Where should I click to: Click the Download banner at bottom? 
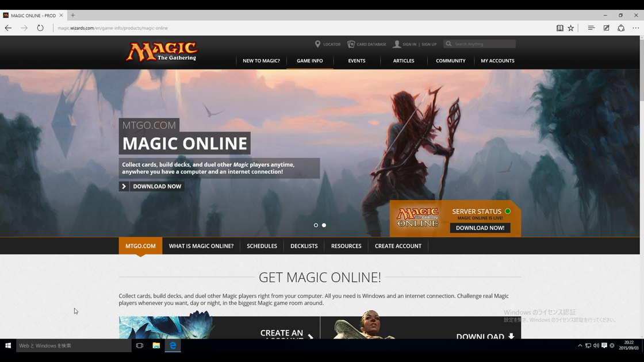click(420, 328)
